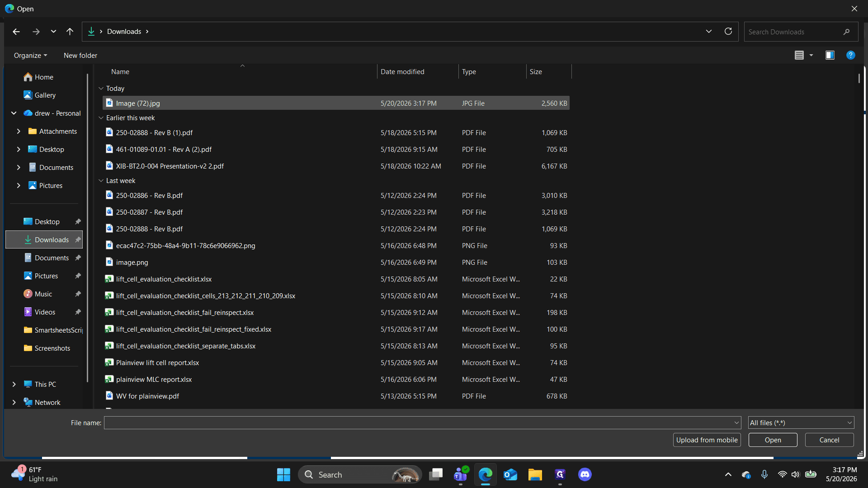The height and width of the screenshot is (488, 868).
Task: Expand the Attachments folder node
Action: (x=19, y=131)
